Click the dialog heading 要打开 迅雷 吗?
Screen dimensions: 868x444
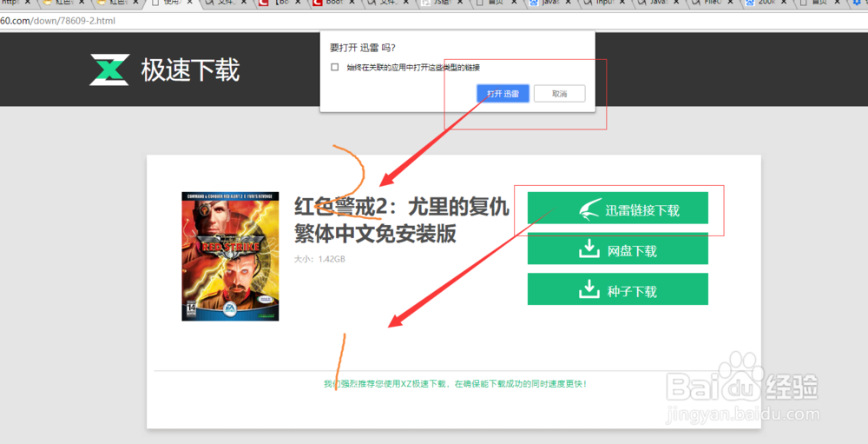[x=363, y=48]
